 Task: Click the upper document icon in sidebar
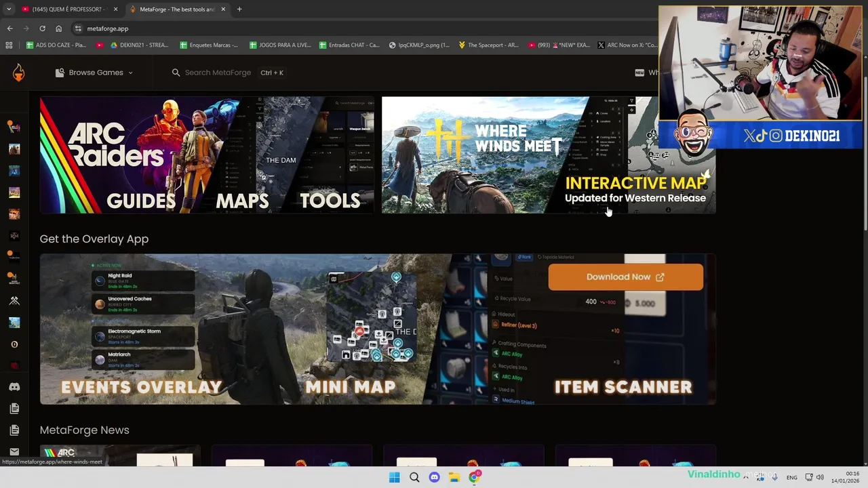[14, 409]
